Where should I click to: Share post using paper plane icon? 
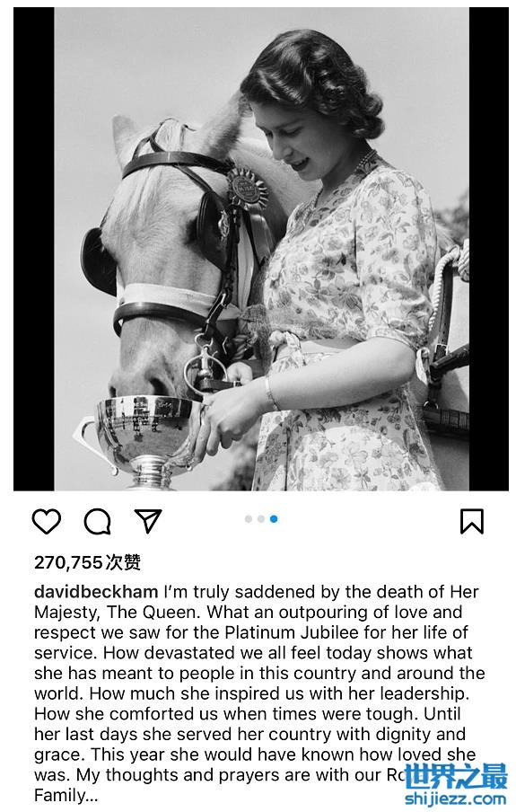[148, 520]
